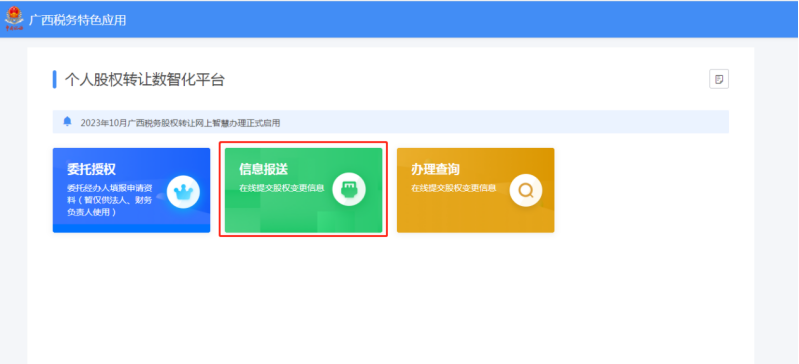Image resolution: width=799 pixels, height=364 pixels.
Task: Click the 广西税务特色应用 header title
Action: [x=77, y=20]
